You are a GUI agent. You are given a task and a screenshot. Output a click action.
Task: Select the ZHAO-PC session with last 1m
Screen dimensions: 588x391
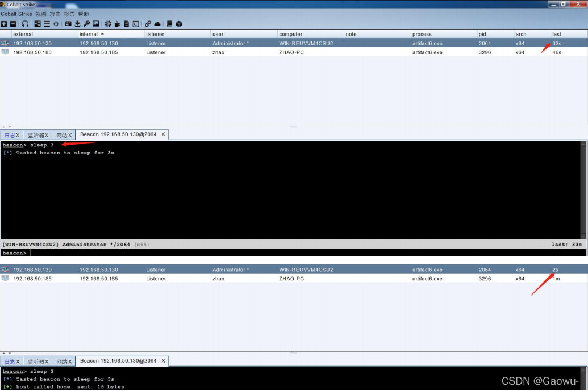click(x=294, y=278)
